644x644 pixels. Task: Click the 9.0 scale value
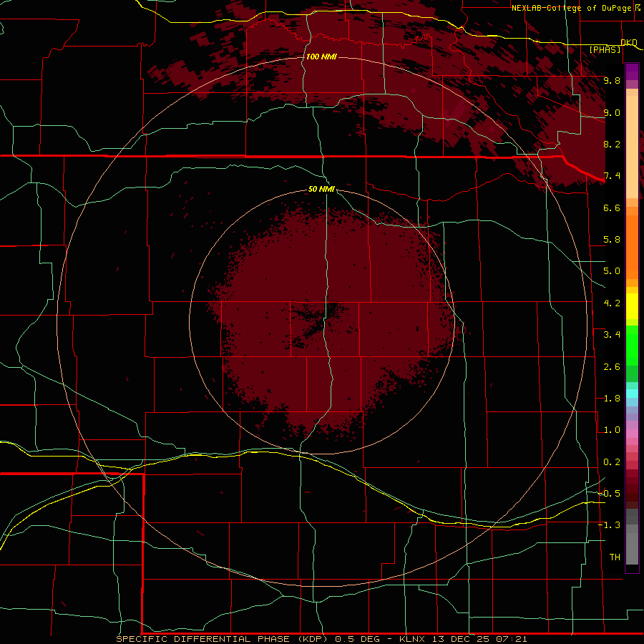click(x=612, y=112)
